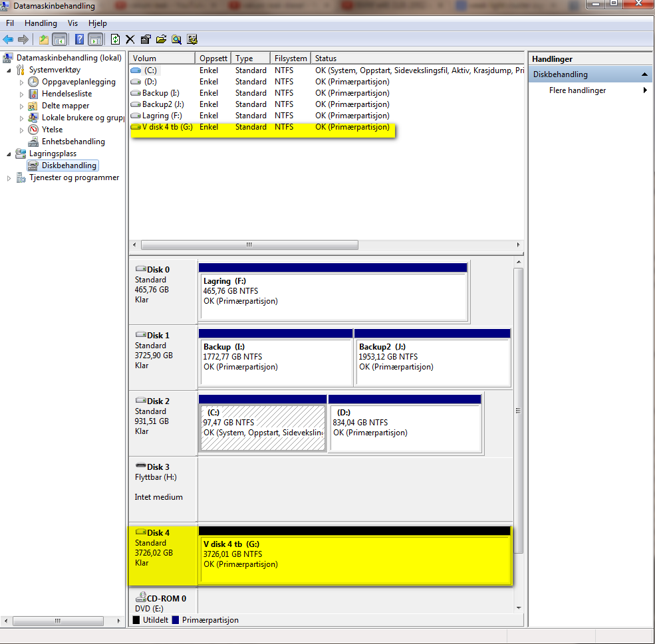Click the Forward arrow toolbar icon

click(x=23, y=40)
